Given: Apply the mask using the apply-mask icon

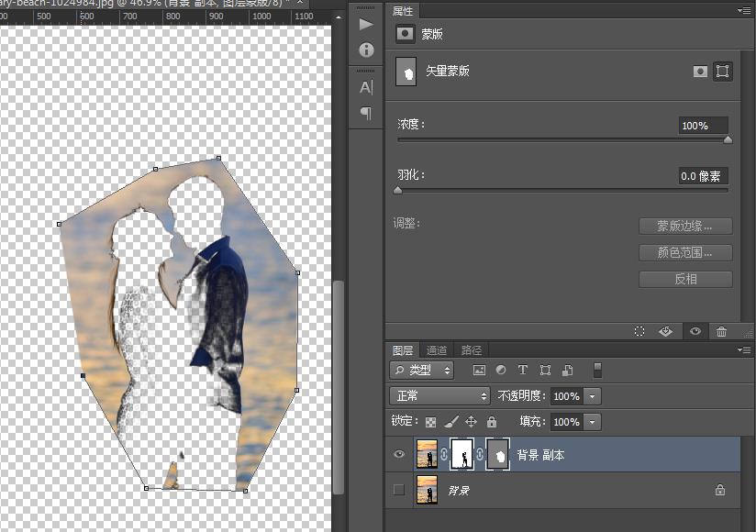Looking at the screenshot, I should 665,331.
